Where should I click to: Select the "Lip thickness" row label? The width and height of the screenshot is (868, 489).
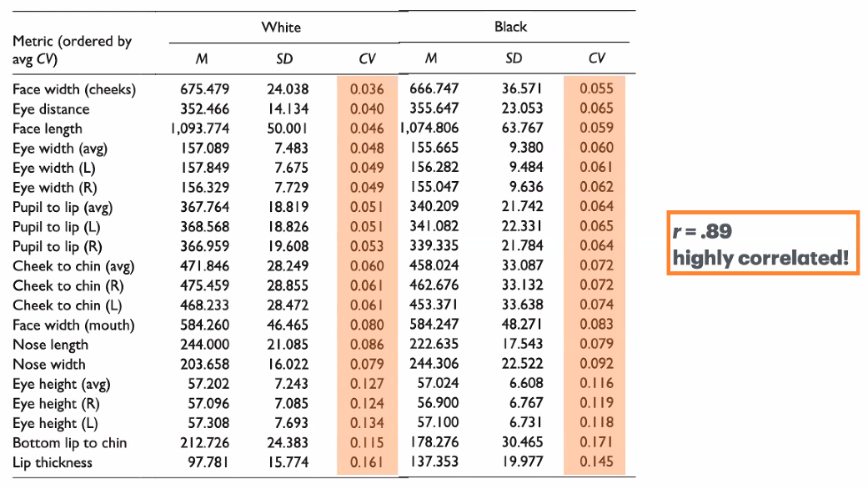(53, 463)
